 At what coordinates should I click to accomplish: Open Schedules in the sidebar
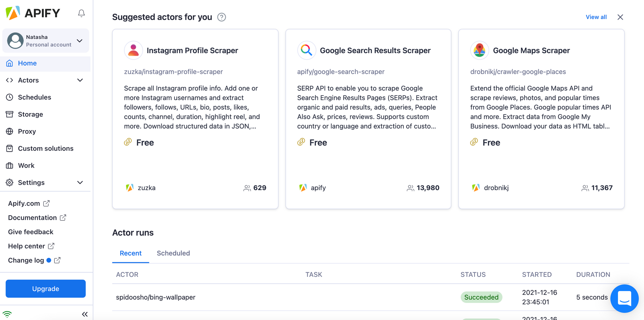[x=34, y=97]
